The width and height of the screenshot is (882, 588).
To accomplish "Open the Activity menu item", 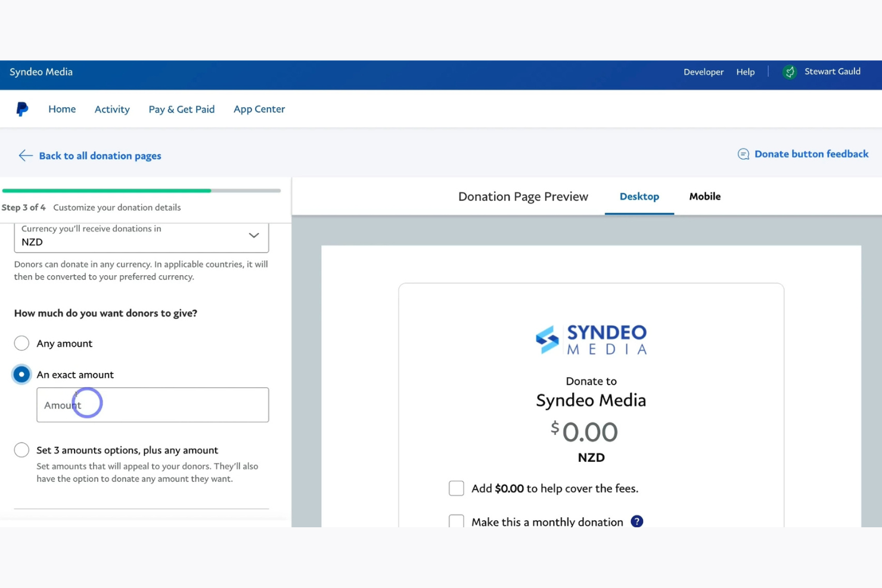I will pyautogui.click(x=112, y=109).
